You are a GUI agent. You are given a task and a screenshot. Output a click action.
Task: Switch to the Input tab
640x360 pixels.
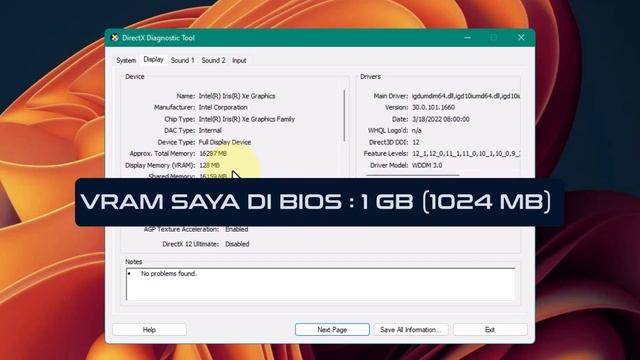click(x=239, y=60)
